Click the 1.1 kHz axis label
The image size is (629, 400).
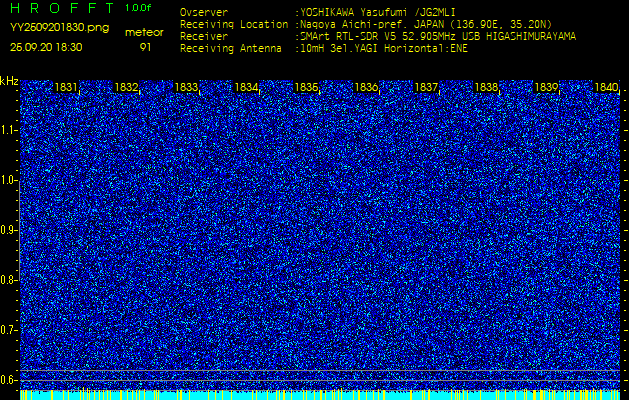coord(8,130)
